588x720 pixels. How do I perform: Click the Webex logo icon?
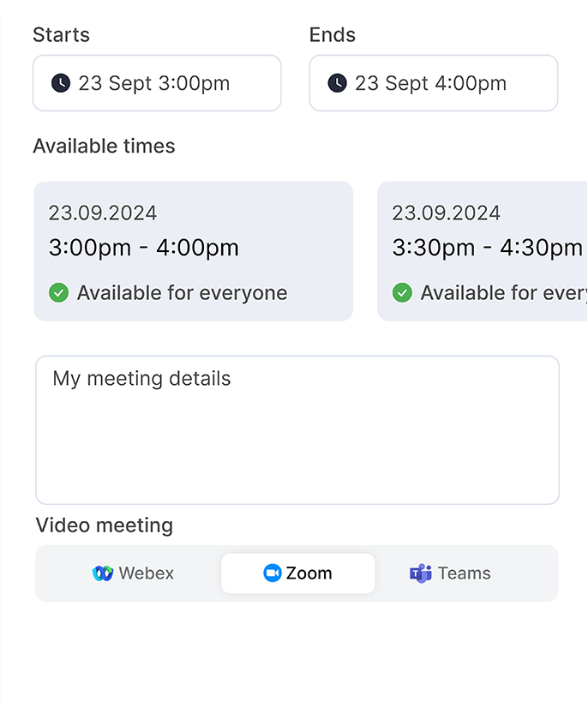(103, 573)
